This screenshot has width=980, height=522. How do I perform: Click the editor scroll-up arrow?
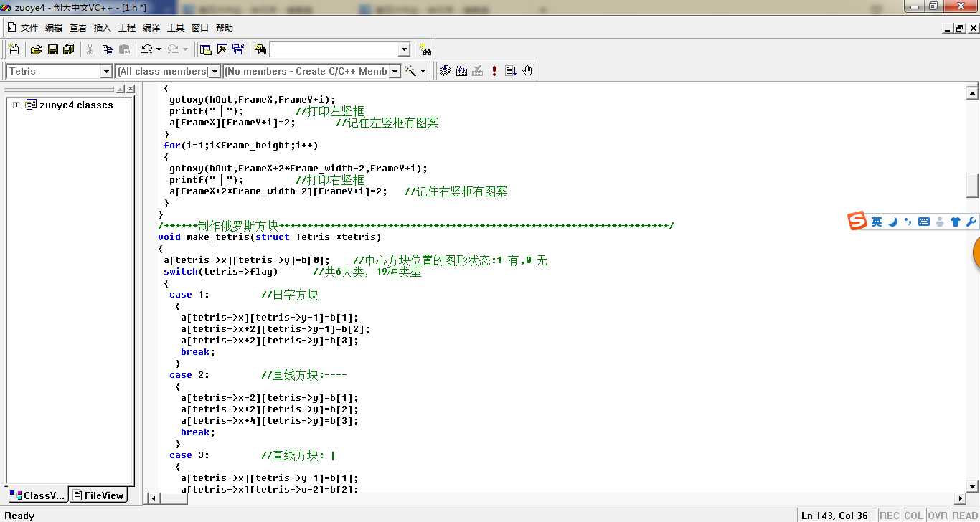pyautogui.click(x=972, y=92)
